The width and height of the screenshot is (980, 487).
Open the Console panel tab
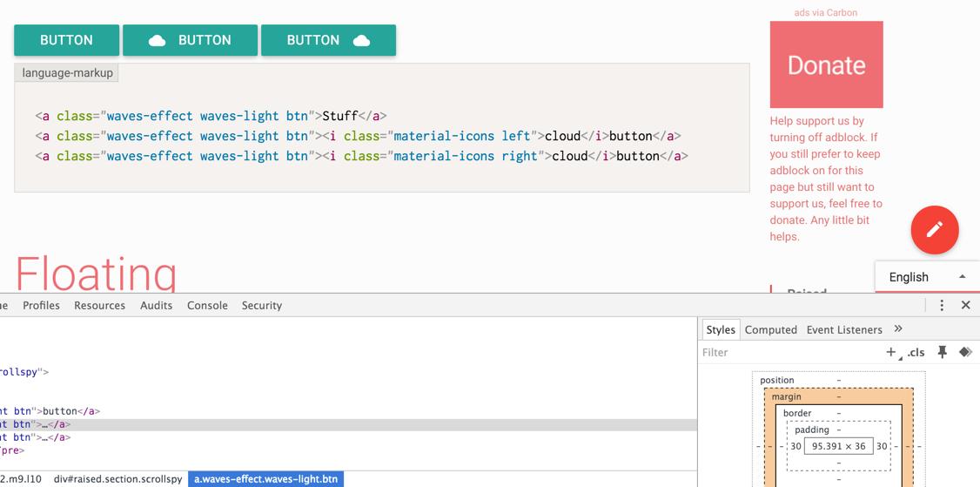(x=207, y=306)
